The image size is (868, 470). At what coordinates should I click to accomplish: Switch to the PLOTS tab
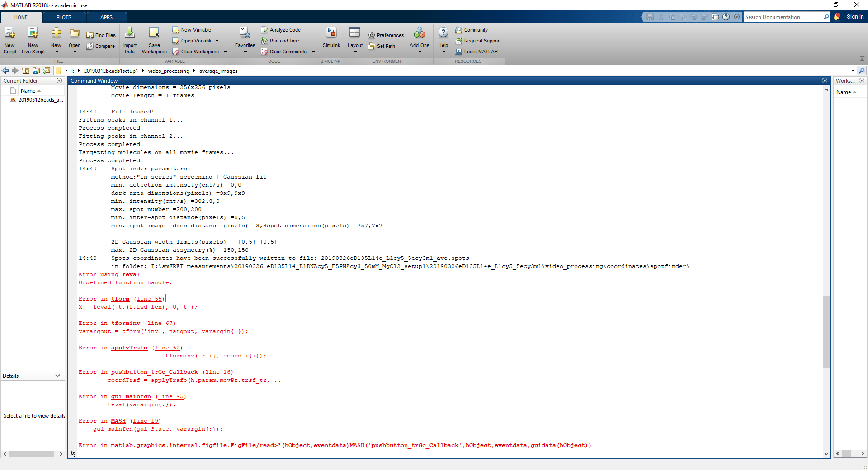63,17
